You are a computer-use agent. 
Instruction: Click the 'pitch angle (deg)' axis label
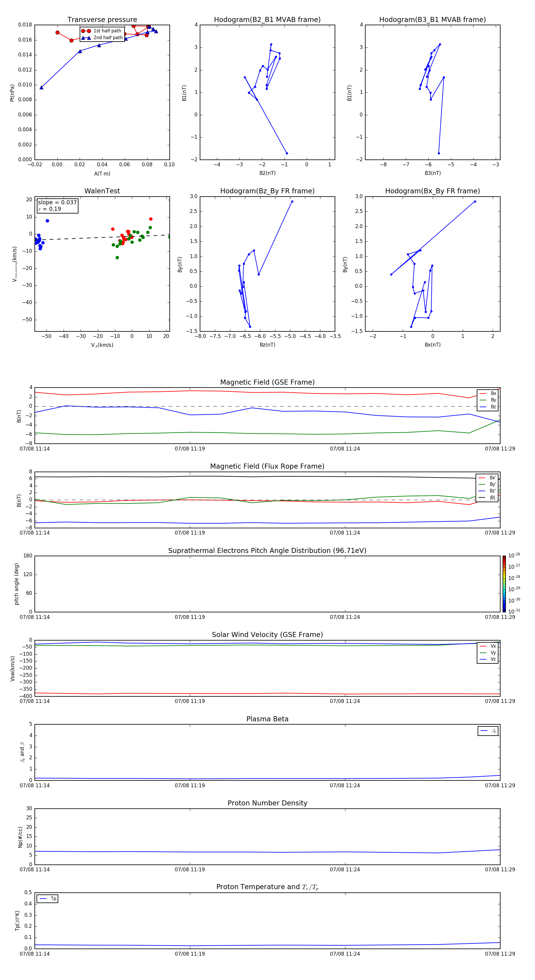(x=16, y=584)
